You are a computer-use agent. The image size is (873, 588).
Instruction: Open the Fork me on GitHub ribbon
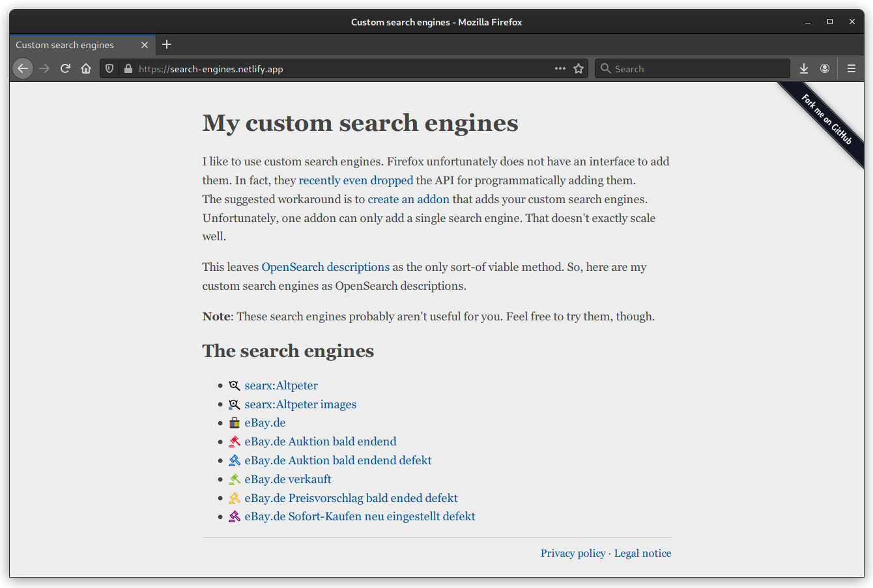tap(827, 119)
